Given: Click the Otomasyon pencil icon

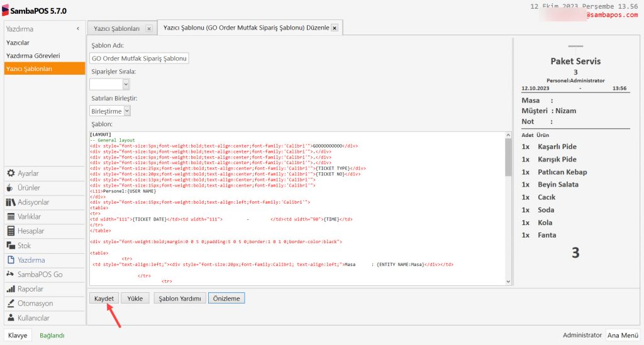Looking at the screenshot, I should click(x=11, y=303).
